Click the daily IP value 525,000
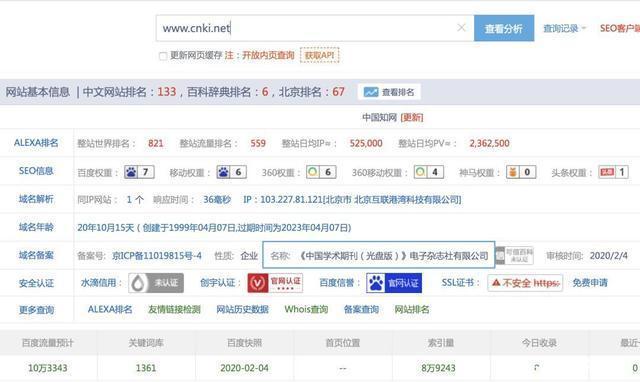 coord(366,143)
